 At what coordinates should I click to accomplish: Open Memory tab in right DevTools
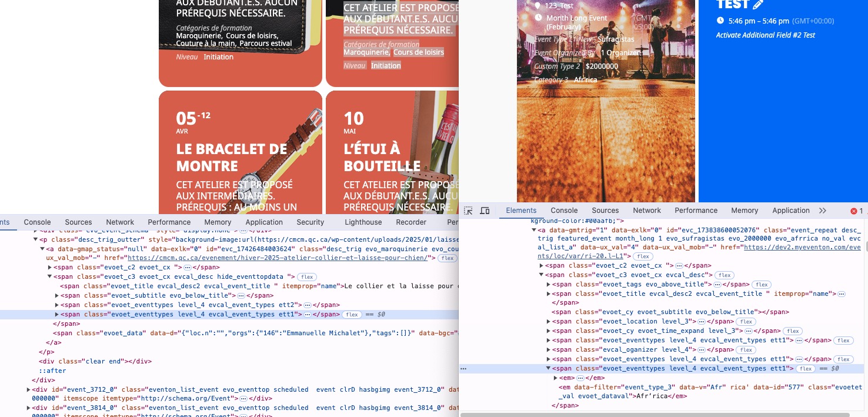tap(745, 211)
